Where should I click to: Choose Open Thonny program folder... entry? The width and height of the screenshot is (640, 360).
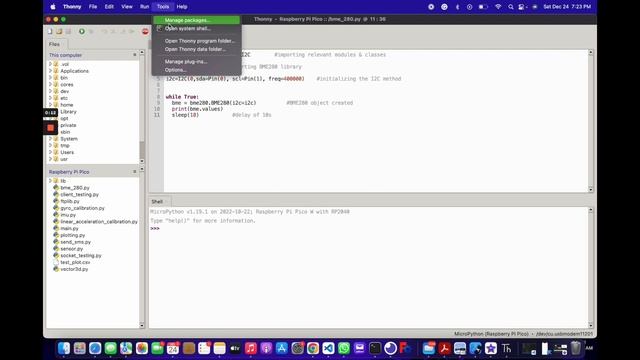(197, 41)
